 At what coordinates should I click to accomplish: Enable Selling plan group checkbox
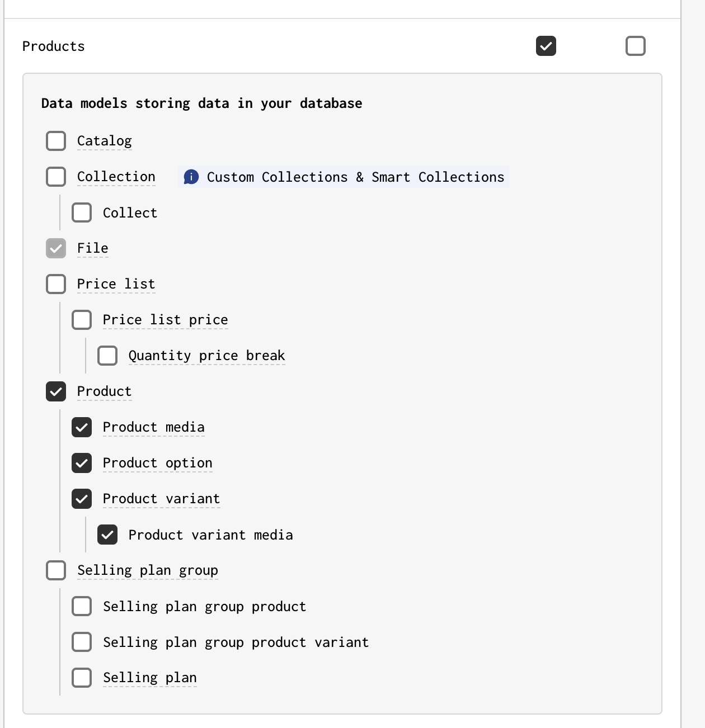click(x=56, y=570)
